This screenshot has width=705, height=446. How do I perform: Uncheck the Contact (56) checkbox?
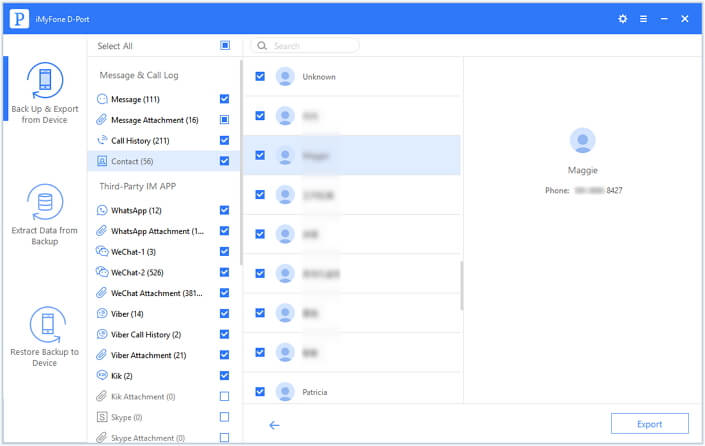(x=224, y=161)
